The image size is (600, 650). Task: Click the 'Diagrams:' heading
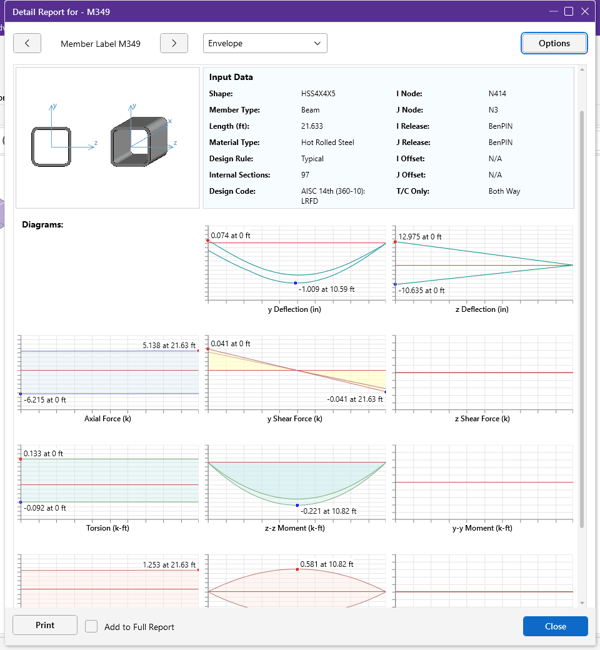[x=43, y=225]
